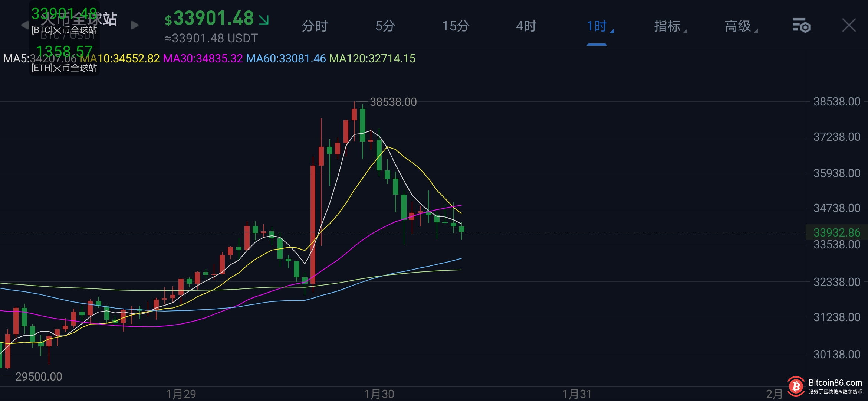Click the 1月30 date marker on time axis
The image size is (868, 401).
[x=379, y=394]
